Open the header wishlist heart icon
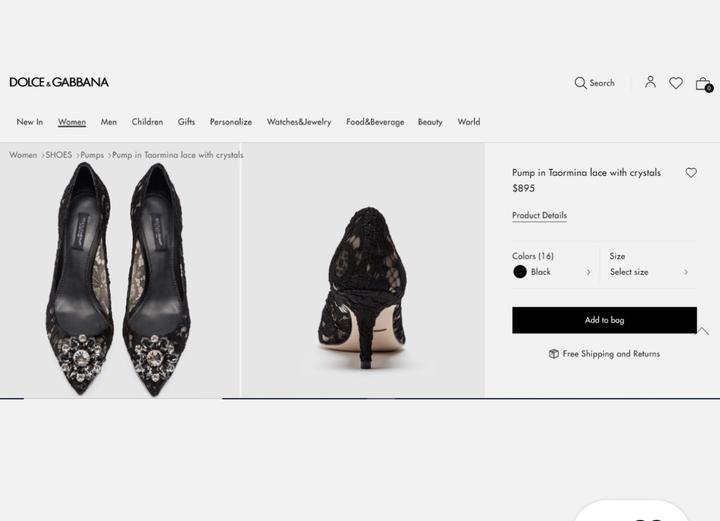Screen dimensions: 720x521 tap(676, 83)
